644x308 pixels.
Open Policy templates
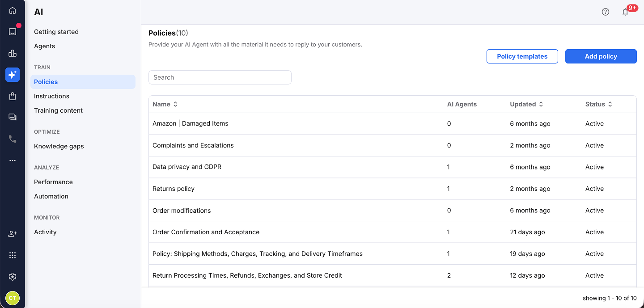click(522, 56)
